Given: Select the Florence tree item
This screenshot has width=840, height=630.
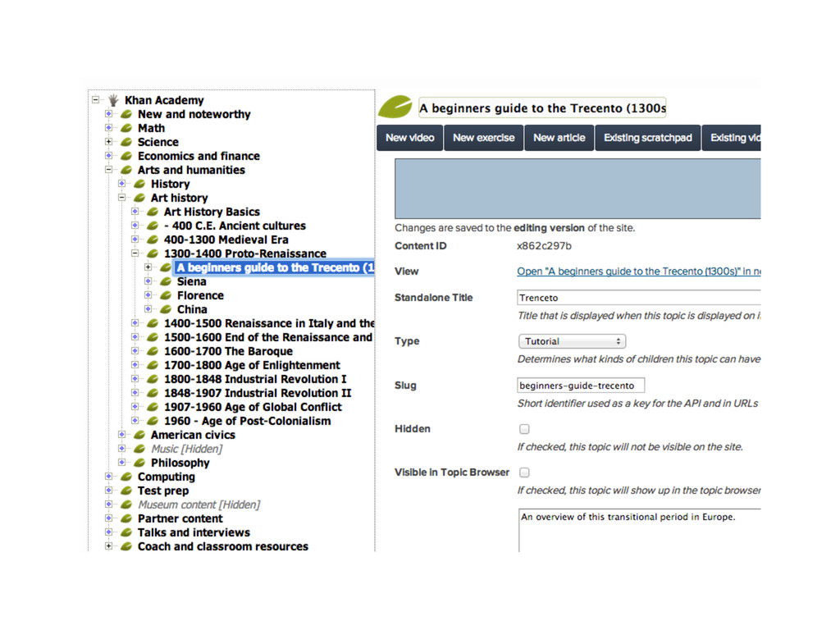Looking at the screenshot, I should 200,295.
